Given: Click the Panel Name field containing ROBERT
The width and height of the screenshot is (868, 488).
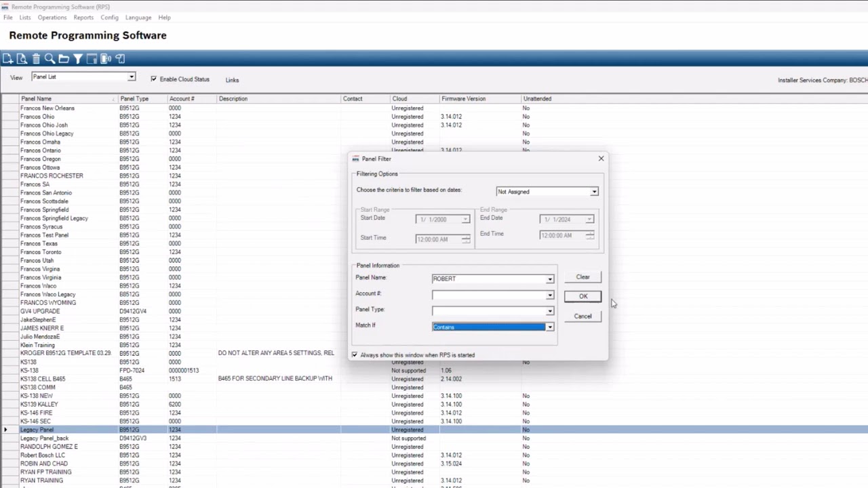Looking at the screenshot, I should point(489,279).
